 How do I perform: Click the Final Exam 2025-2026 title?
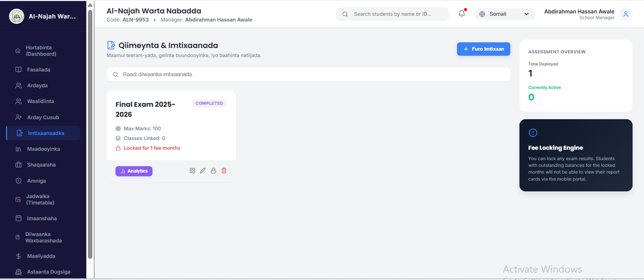pos(145,109)
